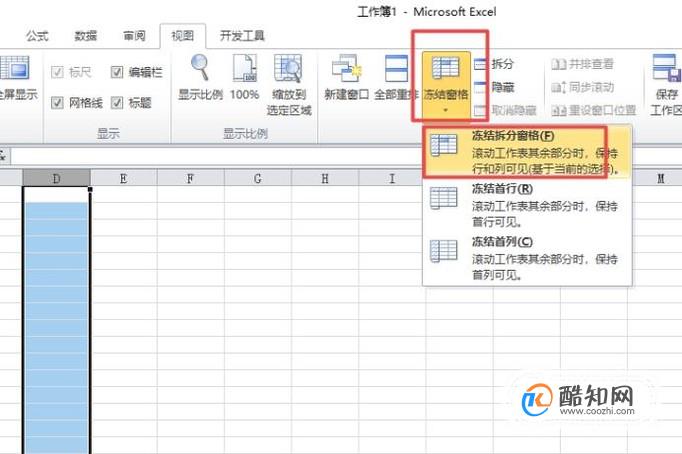Switch to the Developer (开发工具) tab
The image size is (682, 454).
click(242, 36)
